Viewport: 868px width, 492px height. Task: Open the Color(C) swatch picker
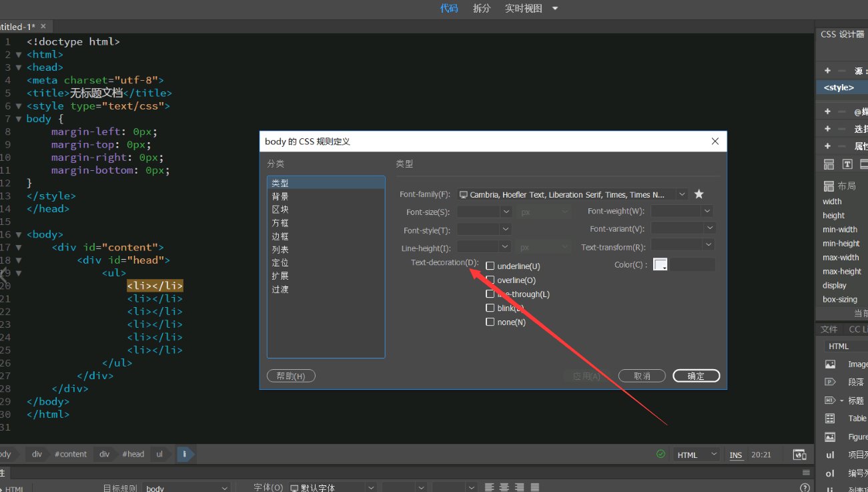point(661,265)
